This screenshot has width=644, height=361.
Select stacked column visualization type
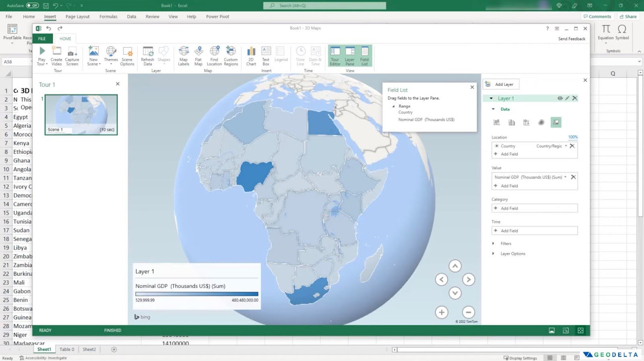click(497, 122)
